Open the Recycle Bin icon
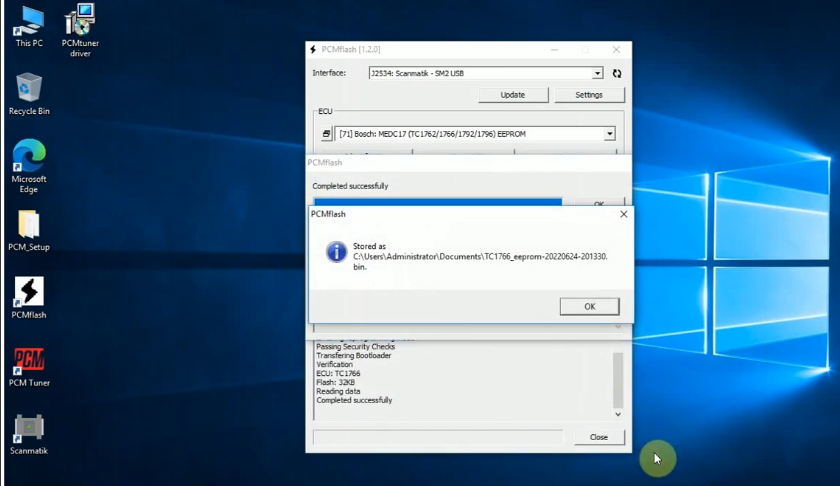This screenshot has width=840, height=486. click(29, 94)
